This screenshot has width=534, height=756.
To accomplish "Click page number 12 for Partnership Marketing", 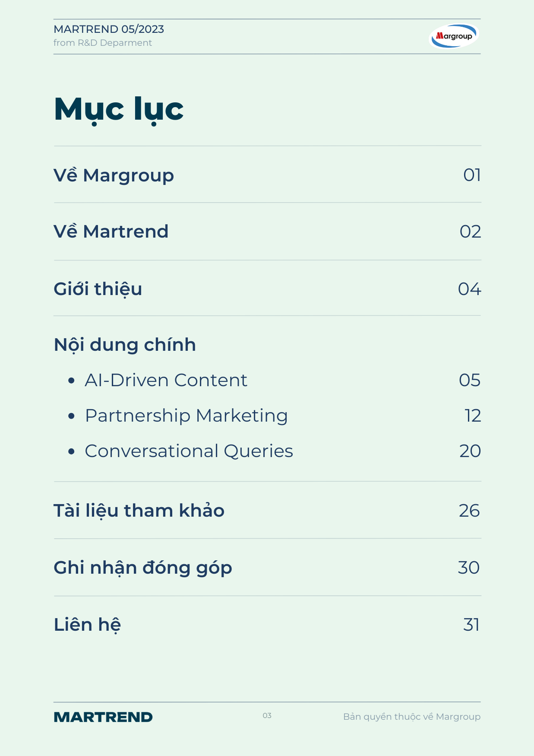I will [x=473, y=416].
